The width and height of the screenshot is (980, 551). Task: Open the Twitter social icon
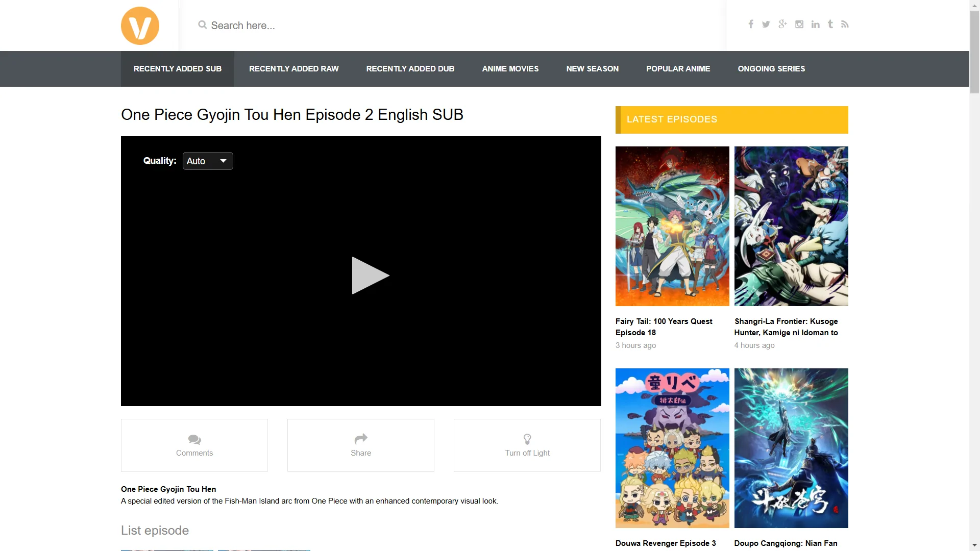tap(766, 24)
